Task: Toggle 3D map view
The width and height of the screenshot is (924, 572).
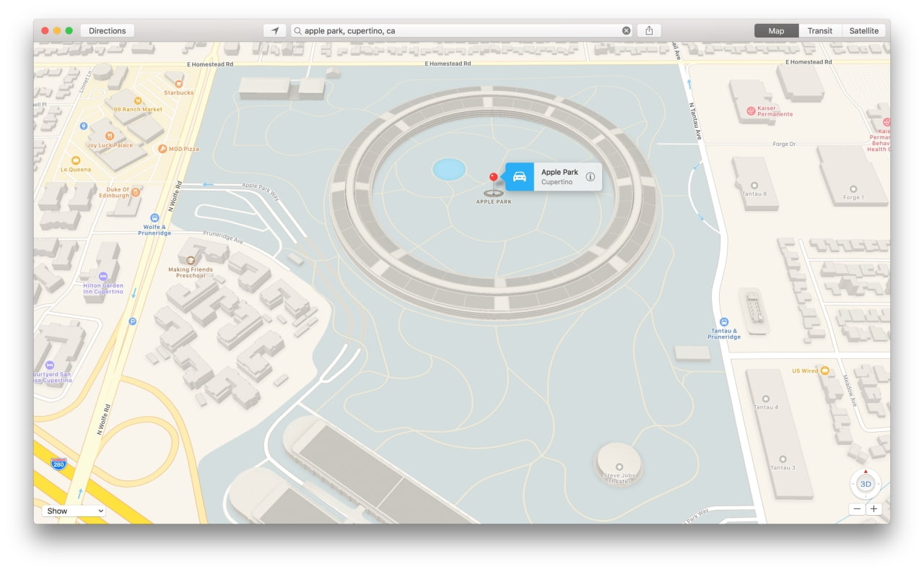Action: (x=865, y=484)
